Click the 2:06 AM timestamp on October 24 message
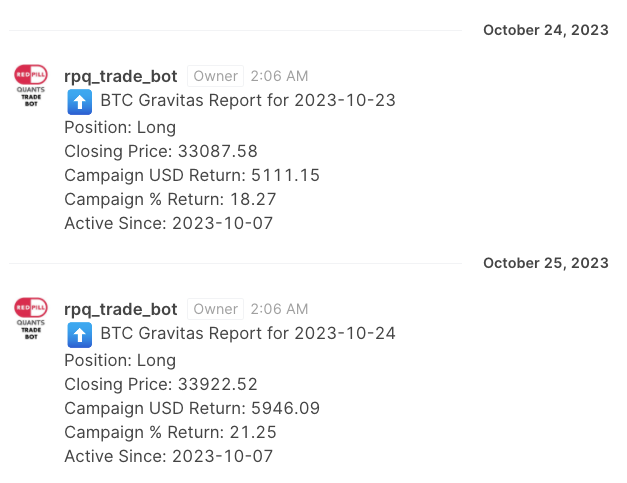The image size is (627, 483). pyautogui.click(x=279, y=76)
